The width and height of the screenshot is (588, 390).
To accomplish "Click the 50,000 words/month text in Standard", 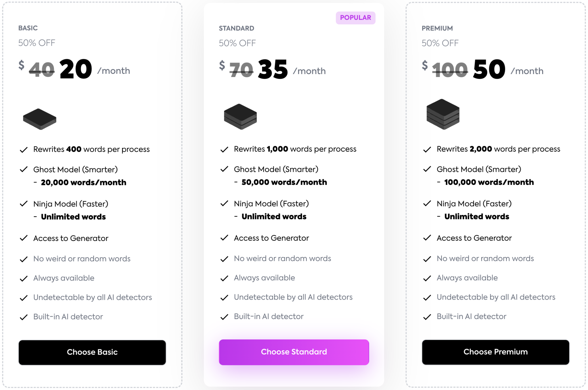I will click(x=284, y=182).
